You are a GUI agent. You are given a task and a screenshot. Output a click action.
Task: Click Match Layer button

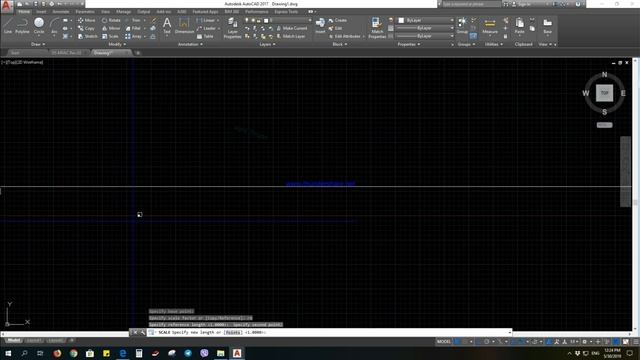pos(291,36)
